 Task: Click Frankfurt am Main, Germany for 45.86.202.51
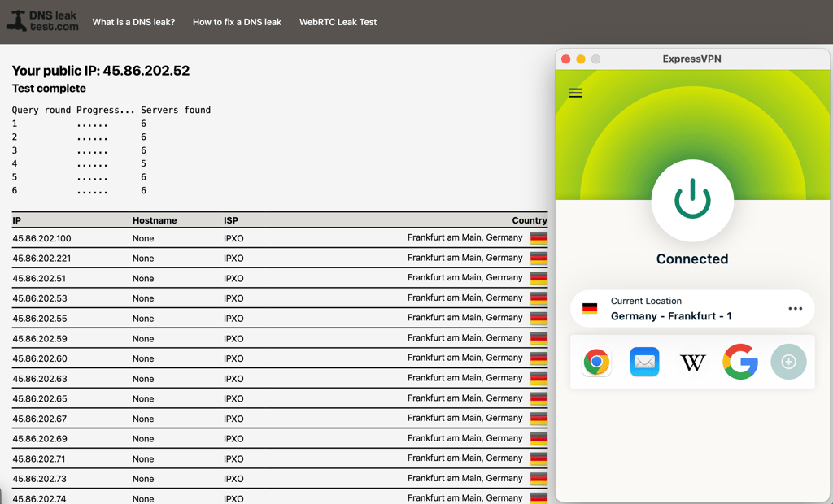[464, 278]
